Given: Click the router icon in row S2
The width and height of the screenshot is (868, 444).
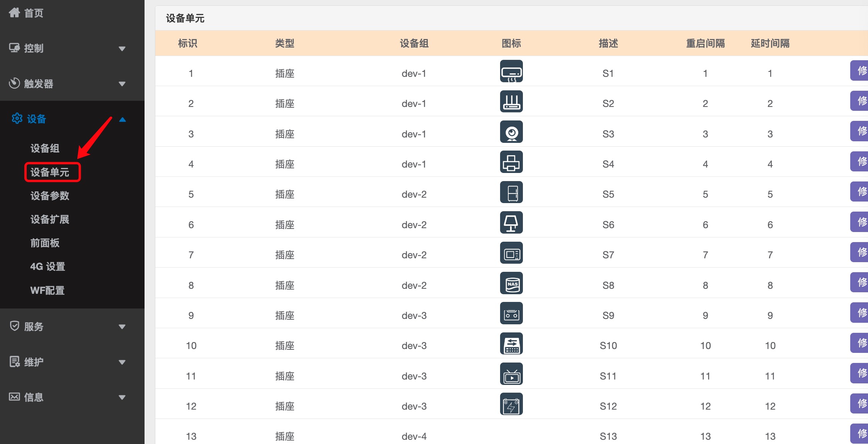Looking at the screenshot, I should 511,101.
